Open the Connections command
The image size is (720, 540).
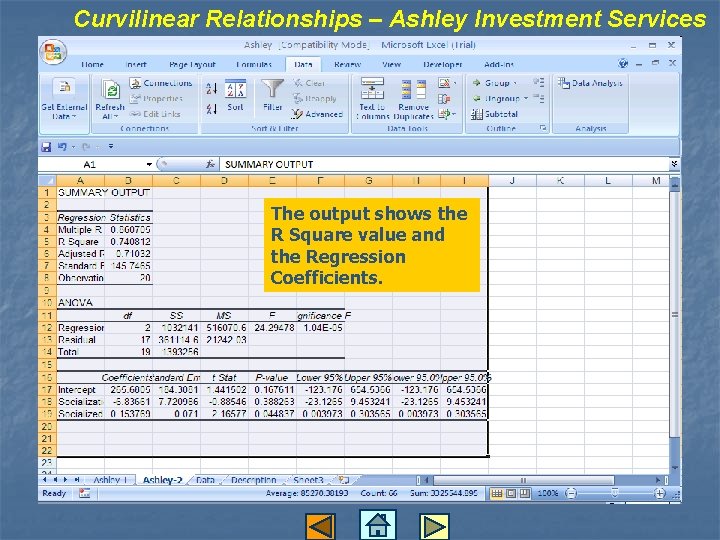161,83
